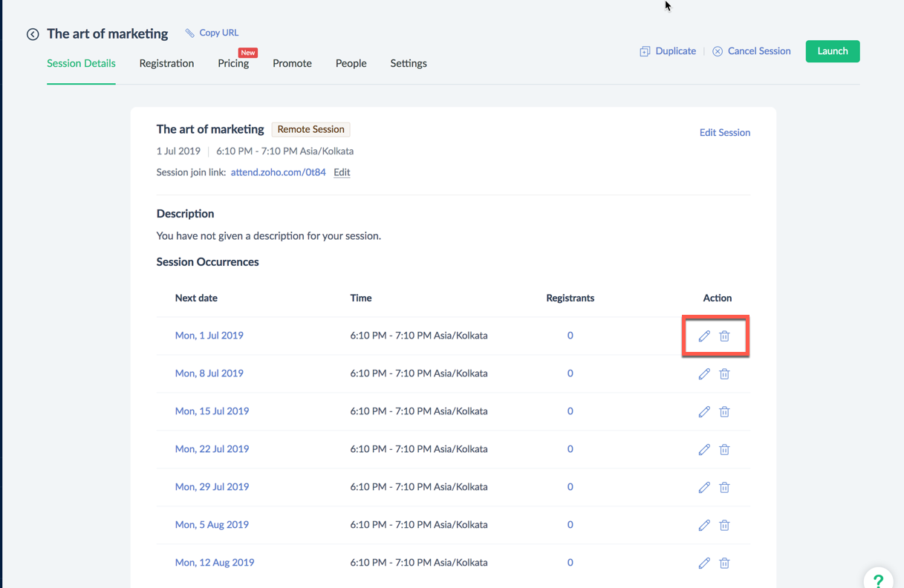
Task: Open the Mon, 22 Jul 2019 date link
Action: (212, 449)
